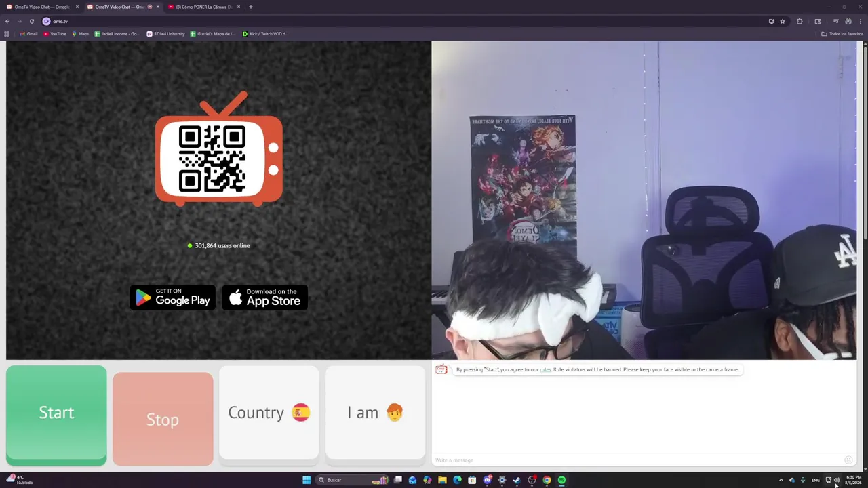Open the browser profile avatar
The height and width of the screenshot is (488, 868).
coord(848,21)
